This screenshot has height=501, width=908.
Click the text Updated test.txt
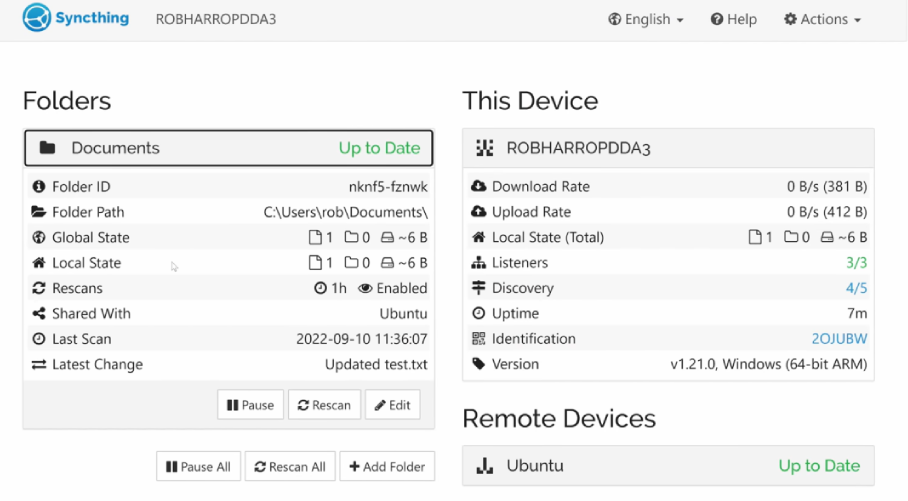coord(376,364)
